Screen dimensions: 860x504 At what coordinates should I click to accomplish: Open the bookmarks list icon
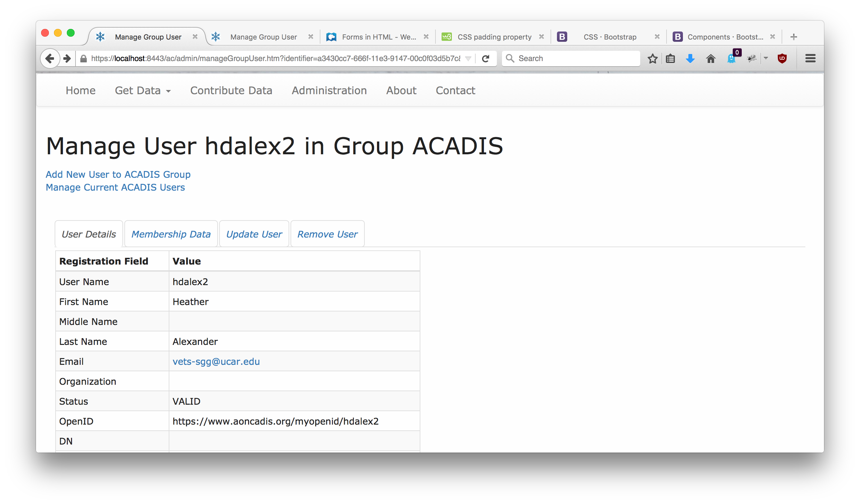pyautogui.click(x=670, y=59)
